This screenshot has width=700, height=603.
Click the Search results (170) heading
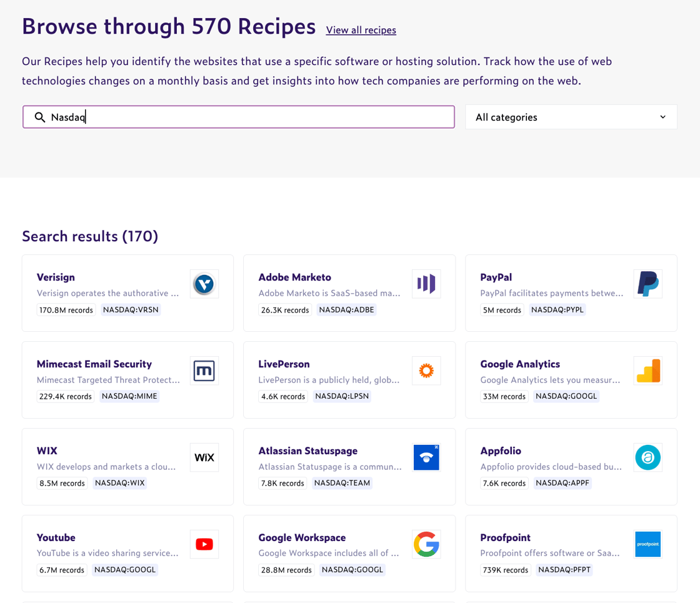point(90,236)
